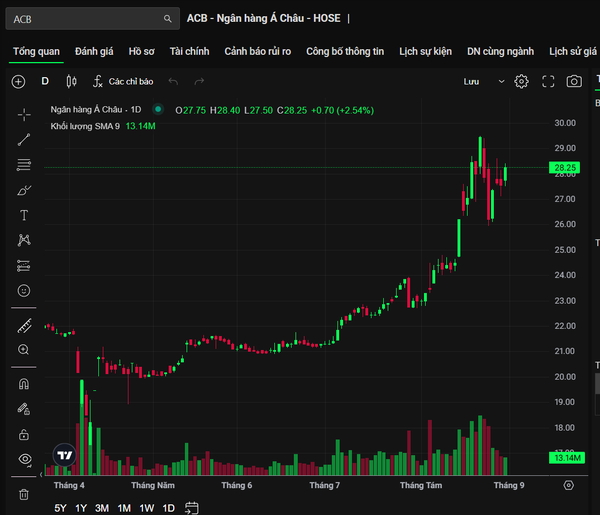Viewport: 600px width, 515px height.
Task: Focus the ACB stock symbol search field
Action: tap(93, 19)
